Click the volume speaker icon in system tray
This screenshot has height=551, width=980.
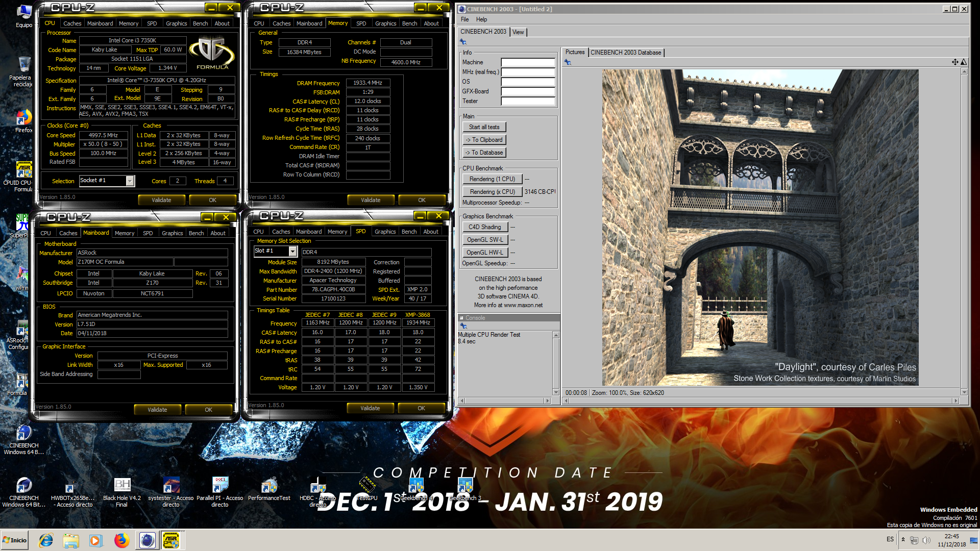(x=926, y=540)
